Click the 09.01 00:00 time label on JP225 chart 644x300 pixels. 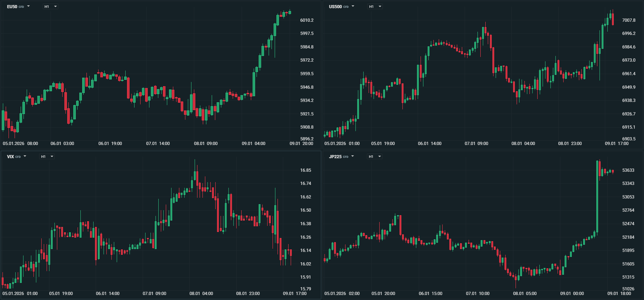[572, 294]
